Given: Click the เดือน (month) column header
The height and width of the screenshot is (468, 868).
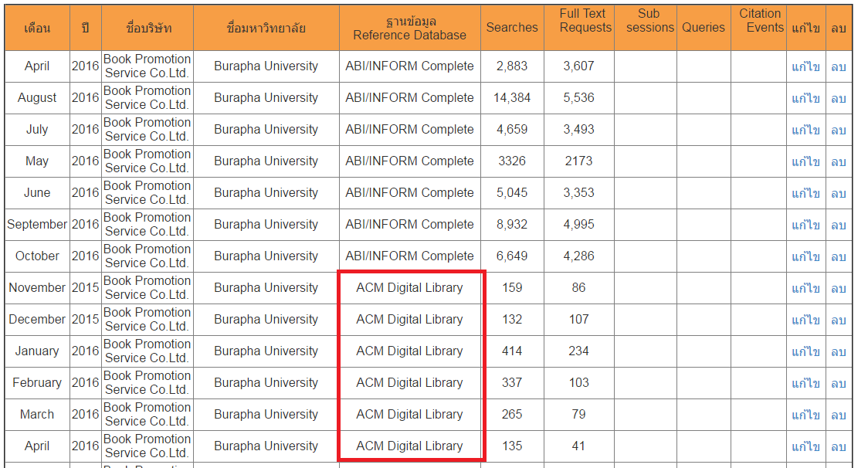Looking at the screenshot, I should [37, 29].
